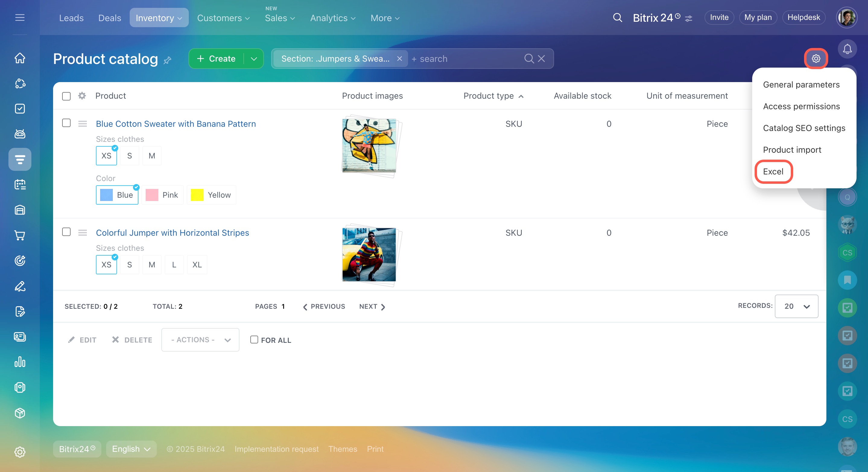Open the ACTIONS dropdown
Viewport: 868px width, 472px height.
point(200,340)
